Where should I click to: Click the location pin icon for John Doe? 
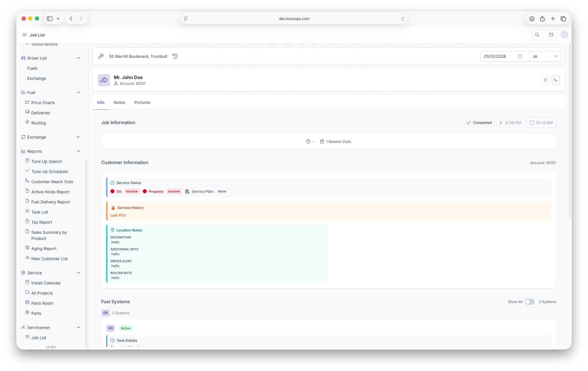pos(545,80)
